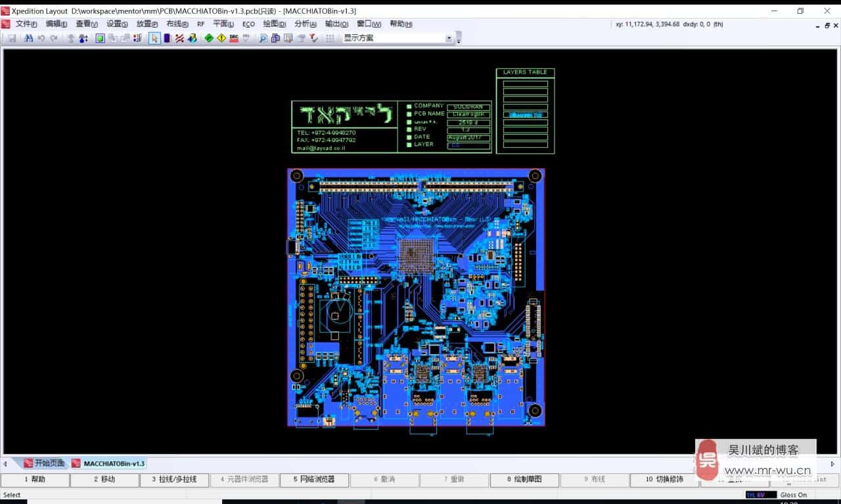Activate the Select mode arrow tool

coord(154,38)
